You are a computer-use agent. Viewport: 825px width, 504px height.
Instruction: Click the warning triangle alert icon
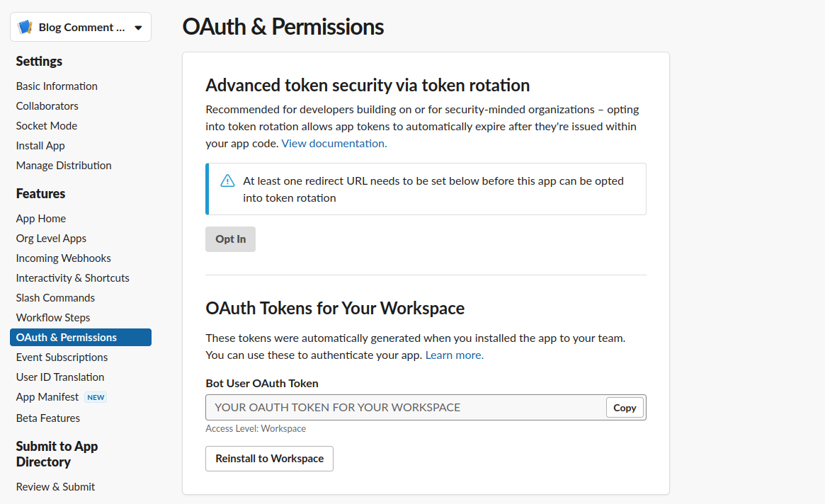(227, 181)
